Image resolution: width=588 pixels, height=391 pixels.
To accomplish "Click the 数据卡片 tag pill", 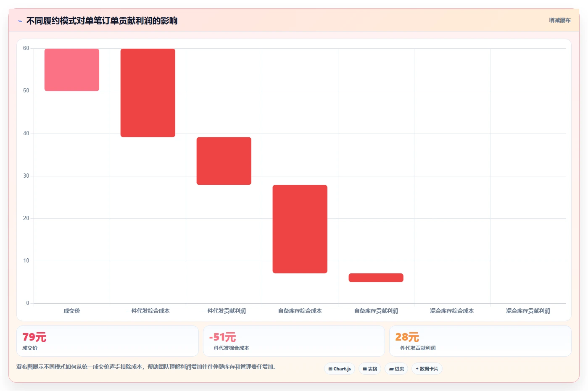I will tap(427, 369).
